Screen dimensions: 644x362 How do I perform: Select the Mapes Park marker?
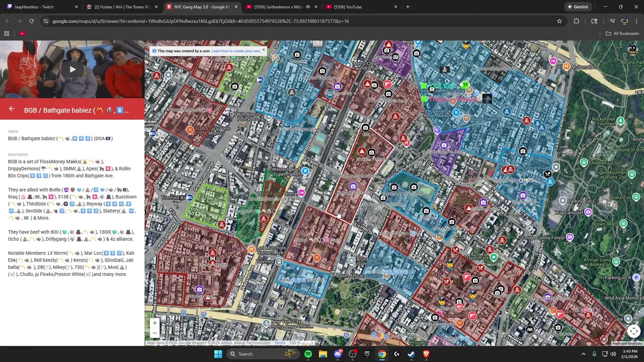click(494, 257)
